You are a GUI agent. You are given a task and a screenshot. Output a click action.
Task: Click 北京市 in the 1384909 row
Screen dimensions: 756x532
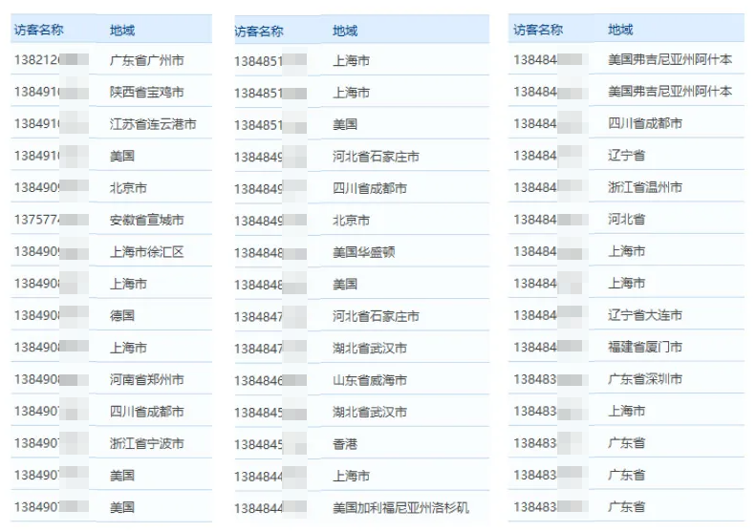[x=128, y=188]
